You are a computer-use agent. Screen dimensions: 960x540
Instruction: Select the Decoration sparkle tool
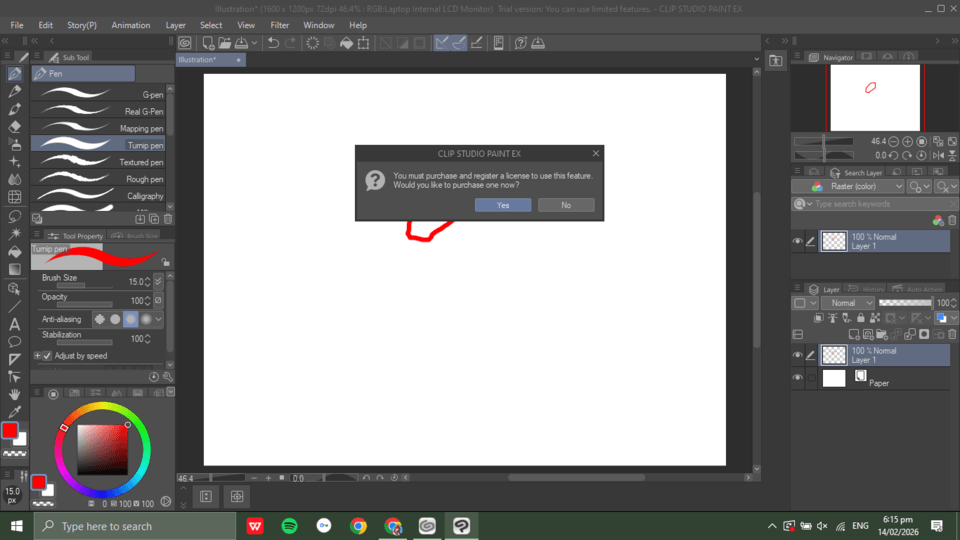15,162
